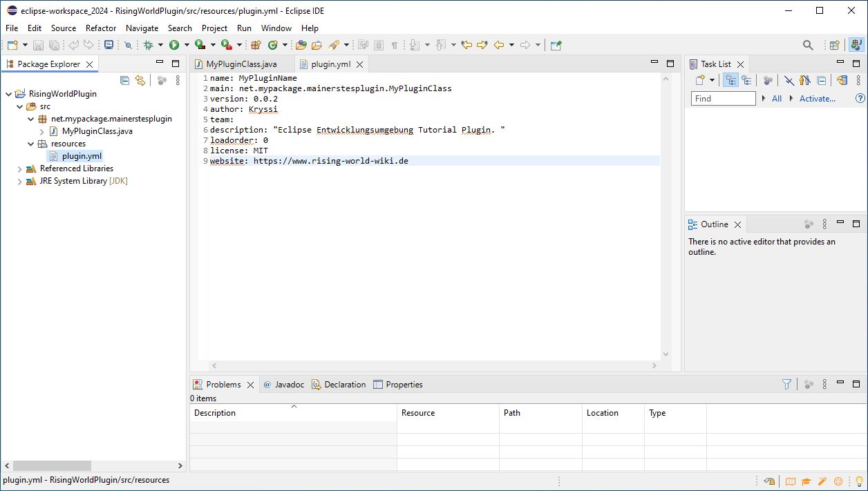Navigate Back with yellow left arrow

point(499,45)
